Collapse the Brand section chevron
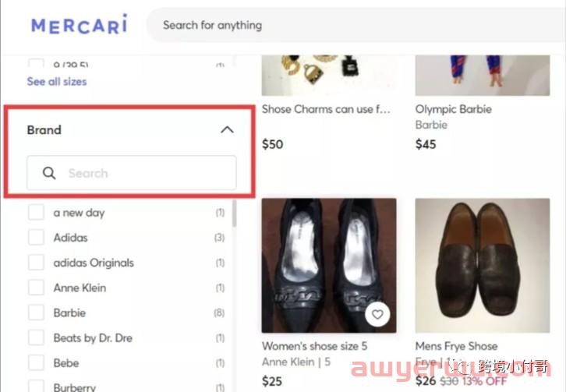The height and width of the screenshot is (392, 566). tap(227, 129)
